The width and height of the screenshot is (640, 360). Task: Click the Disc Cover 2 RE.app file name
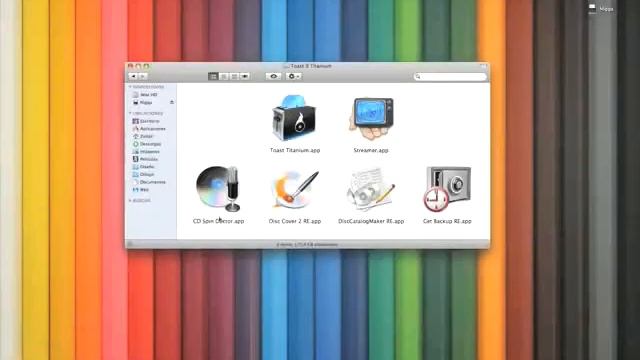pos(295,221)
